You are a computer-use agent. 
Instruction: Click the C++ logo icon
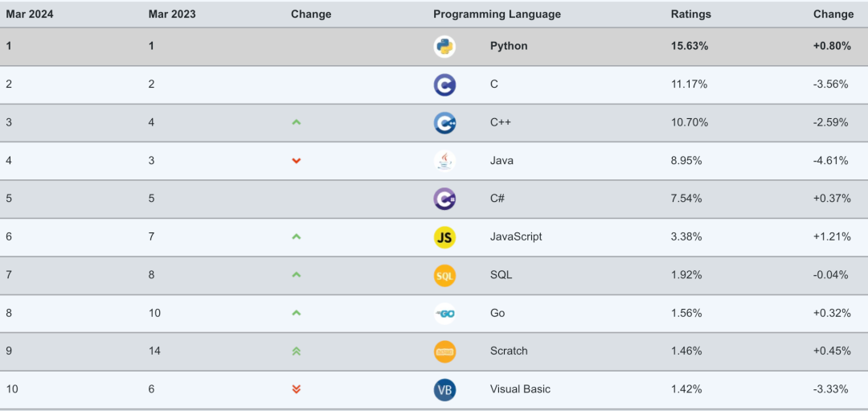(x=444, y=123)
